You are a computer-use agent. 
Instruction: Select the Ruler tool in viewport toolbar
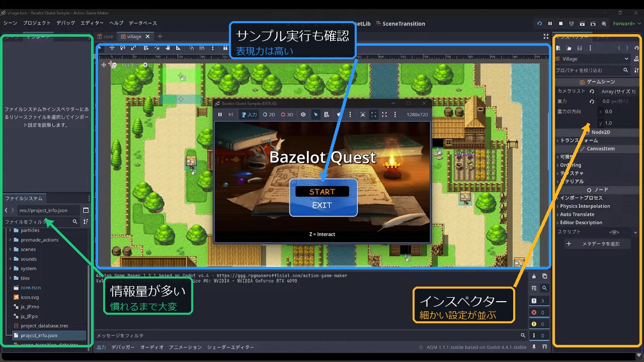click(x=178, y=48)
